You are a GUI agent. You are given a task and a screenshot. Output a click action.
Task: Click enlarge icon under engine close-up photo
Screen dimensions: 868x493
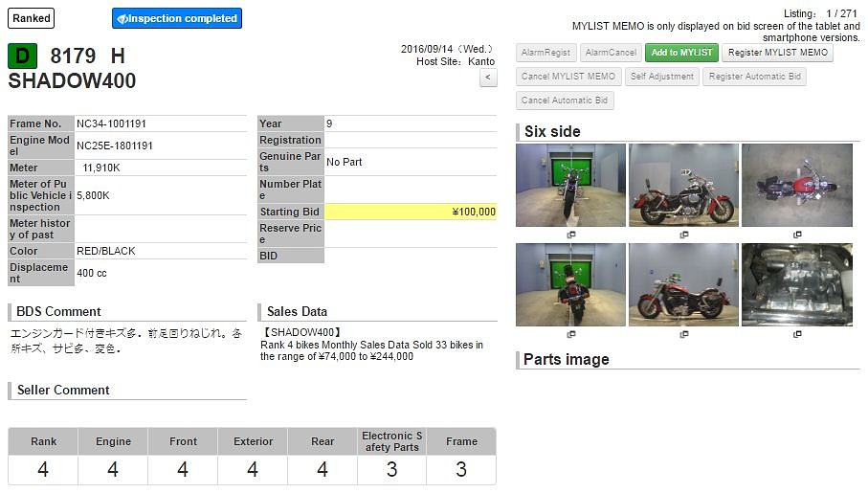click(797, 334)
